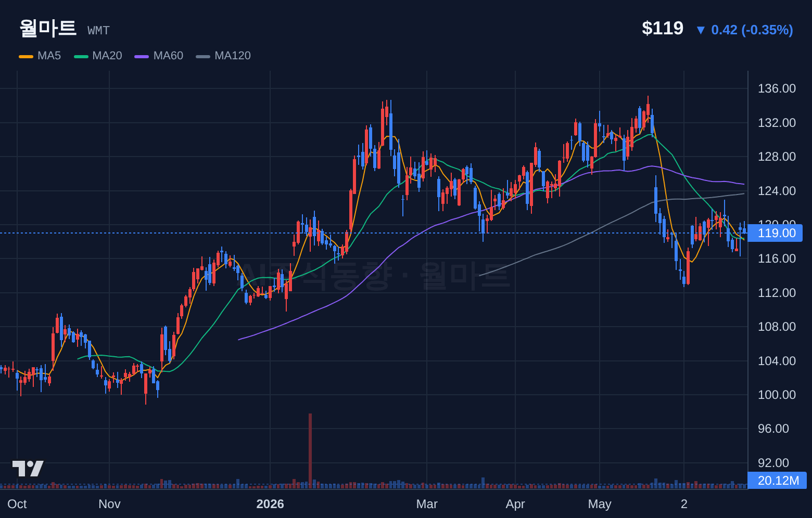Viewport: 812px width, 518px height.
Task: Click the Apr time axis label
Action: tap(515, 504)
